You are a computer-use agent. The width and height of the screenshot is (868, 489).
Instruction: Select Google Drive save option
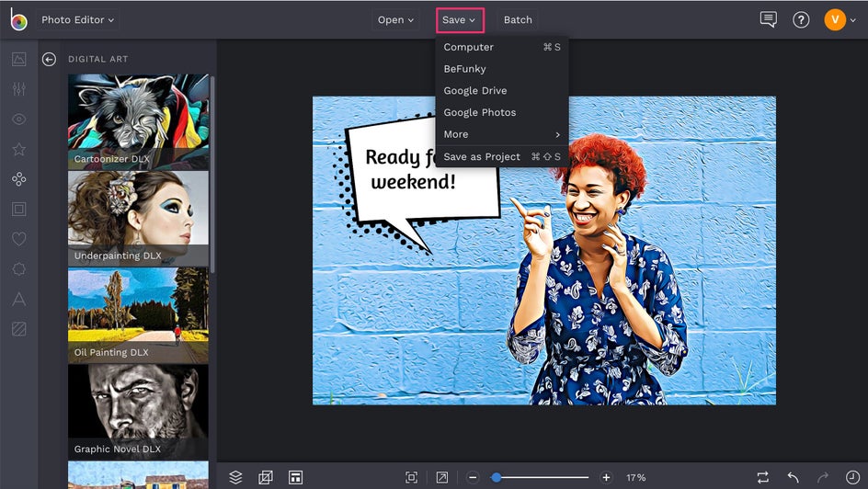click(475, 90)
